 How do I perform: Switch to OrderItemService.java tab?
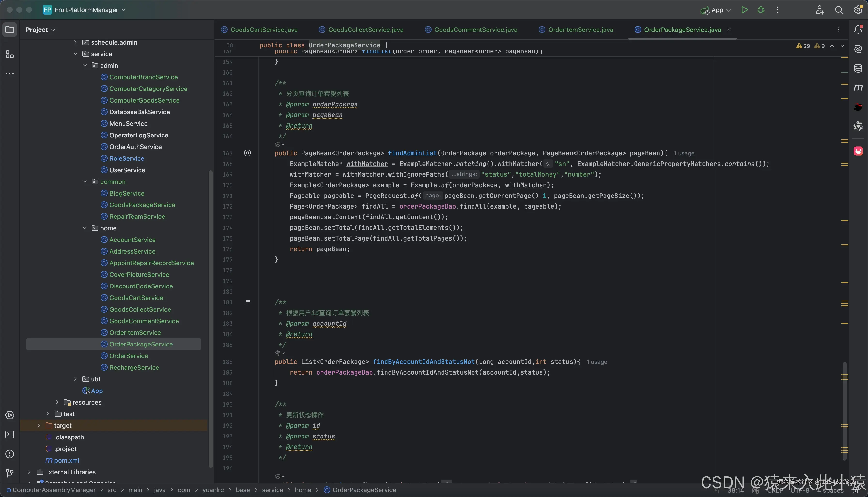pyautogui.click(x=580, y=30)
